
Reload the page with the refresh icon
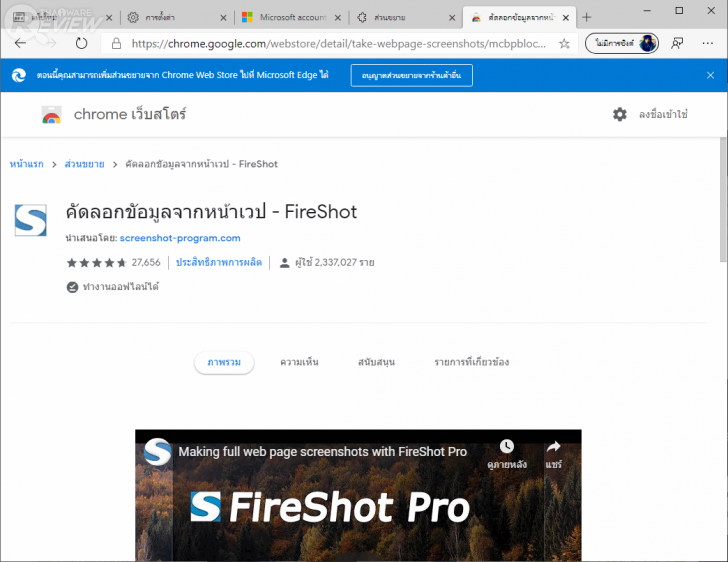[81, 44]
